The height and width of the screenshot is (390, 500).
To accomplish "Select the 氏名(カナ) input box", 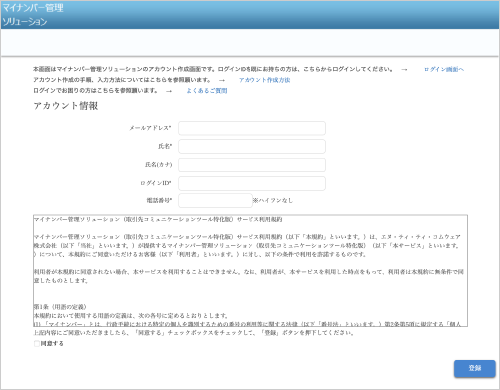I will pos(252,165).
